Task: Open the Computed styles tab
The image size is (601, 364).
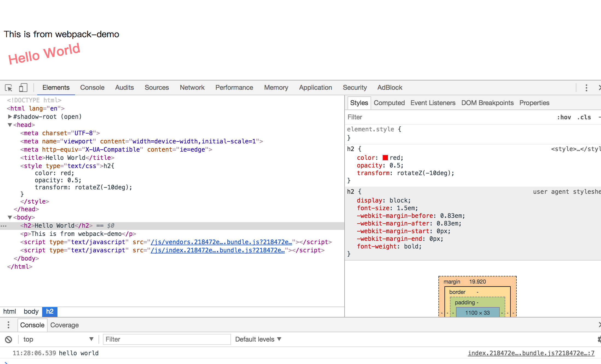Action: tap(389, 103)
